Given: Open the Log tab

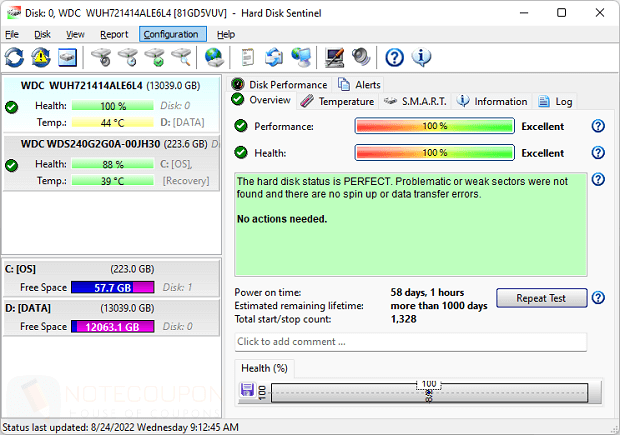Looking at the screenshot, I should click(x=555, y=101).
